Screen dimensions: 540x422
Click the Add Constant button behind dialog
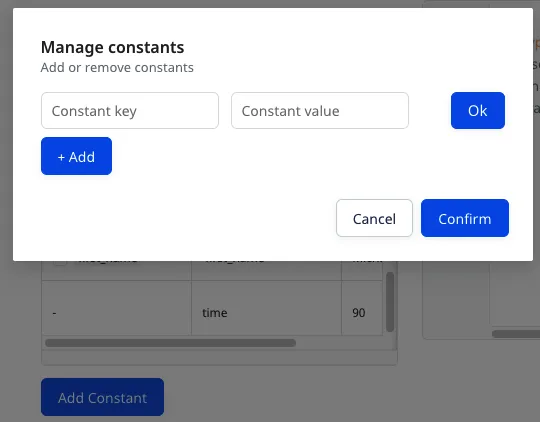tap(102, 397)
